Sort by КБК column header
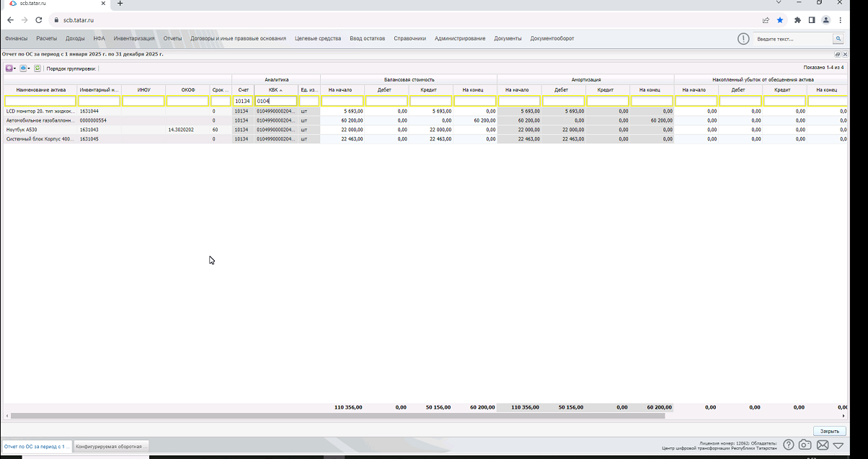The image size is (868, 459). (276, 90)
